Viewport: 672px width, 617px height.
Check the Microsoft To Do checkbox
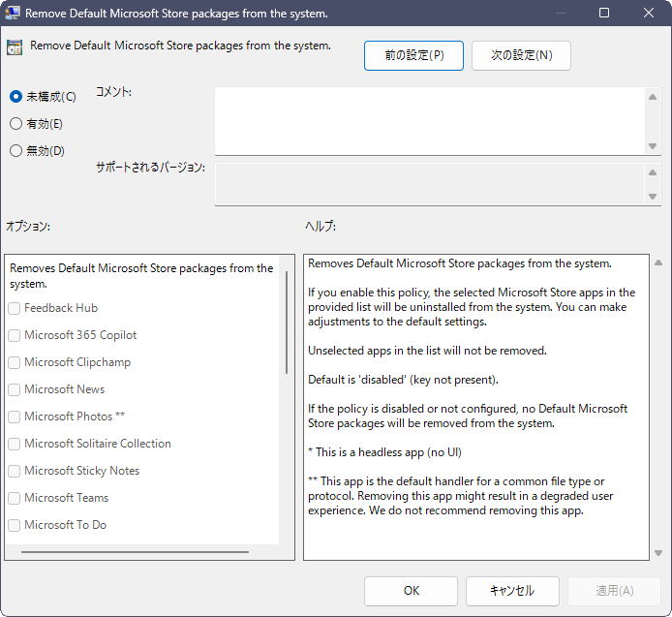(15, 525)
